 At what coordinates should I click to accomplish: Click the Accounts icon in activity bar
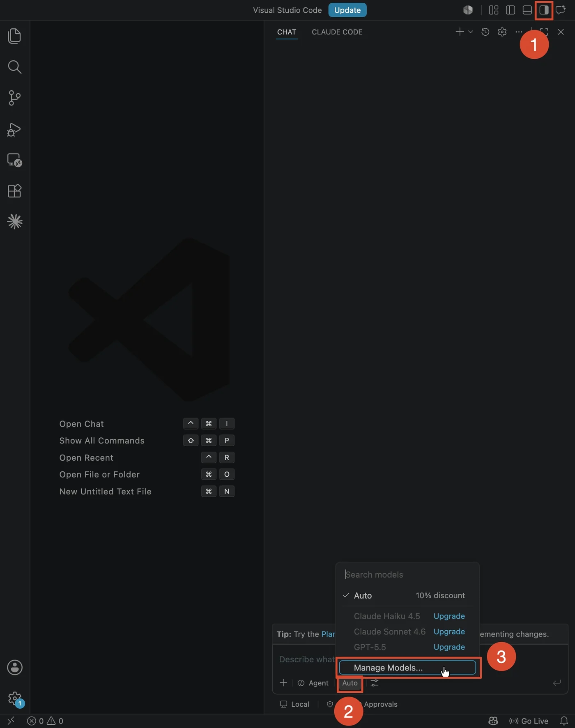tap(15, 668)
